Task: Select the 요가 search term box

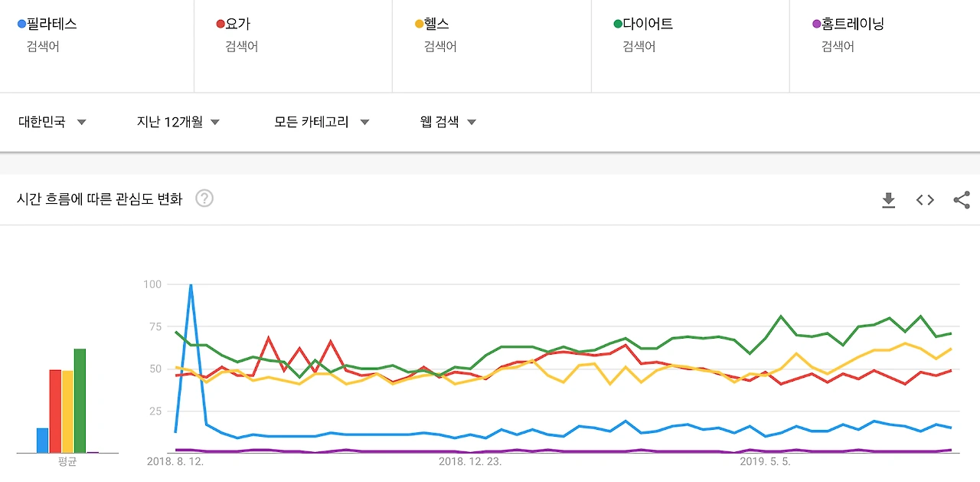Action: point(293,46)
